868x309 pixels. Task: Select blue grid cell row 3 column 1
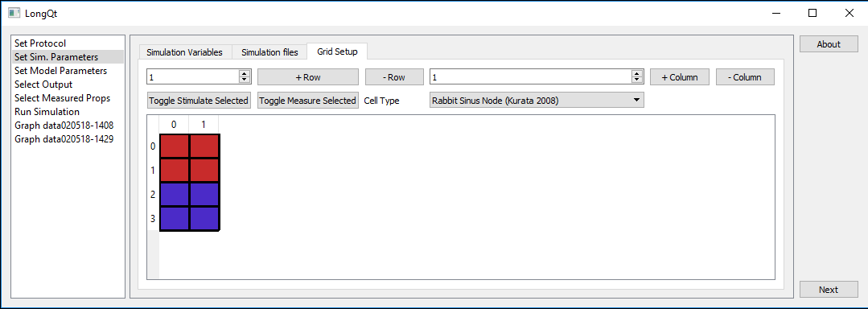[x=204, y=219]
